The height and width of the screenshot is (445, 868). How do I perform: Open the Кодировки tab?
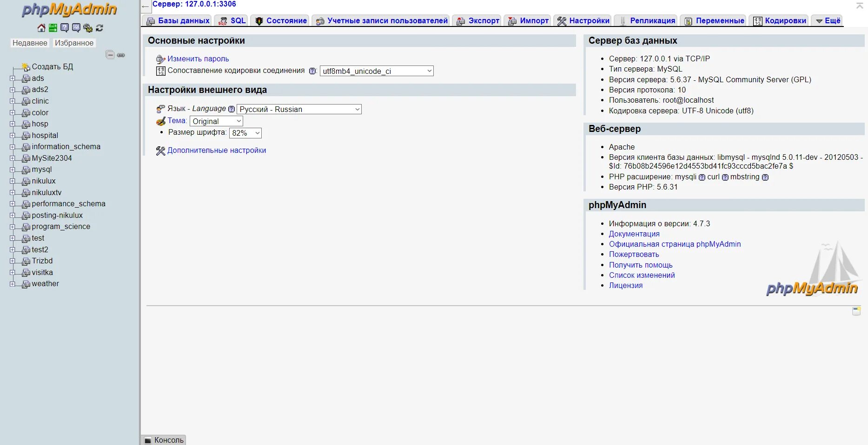779,20
